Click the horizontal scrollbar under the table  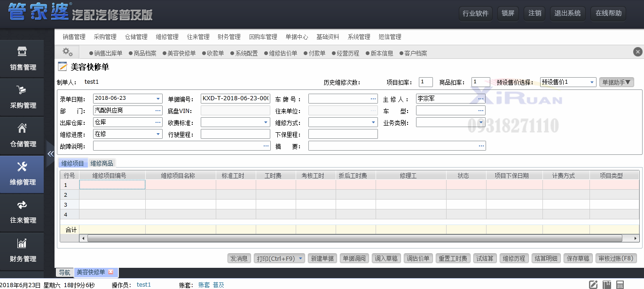[x=357, y=239]
